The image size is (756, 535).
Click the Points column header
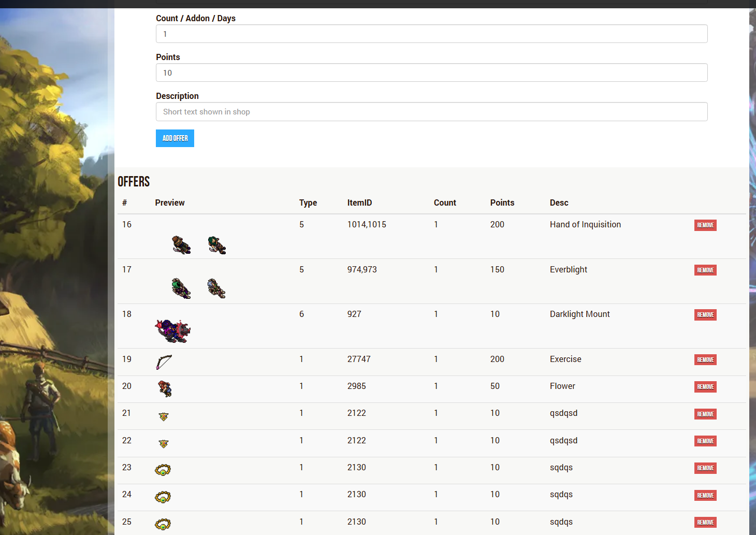tap(502, 203)
